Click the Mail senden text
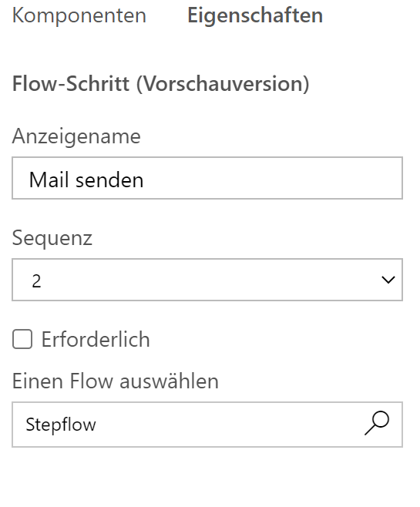 tap(86, 180)
